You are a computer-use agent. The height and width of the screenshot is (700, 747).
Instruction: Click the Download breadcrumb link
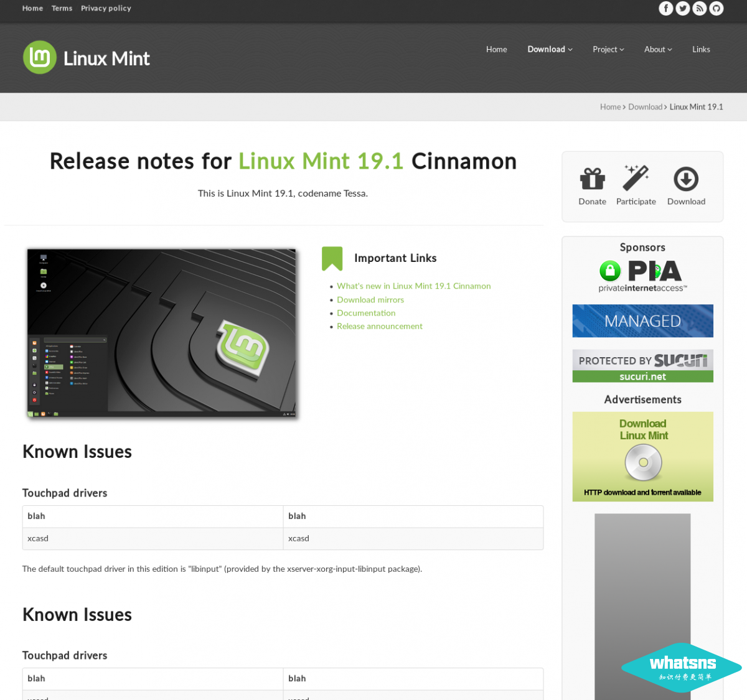[x=645, y=107]
